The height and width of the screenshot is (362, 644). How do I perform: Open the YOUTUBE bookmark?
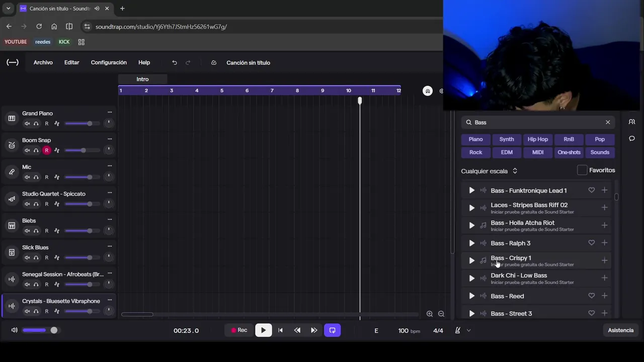click(x=16, y=42)
